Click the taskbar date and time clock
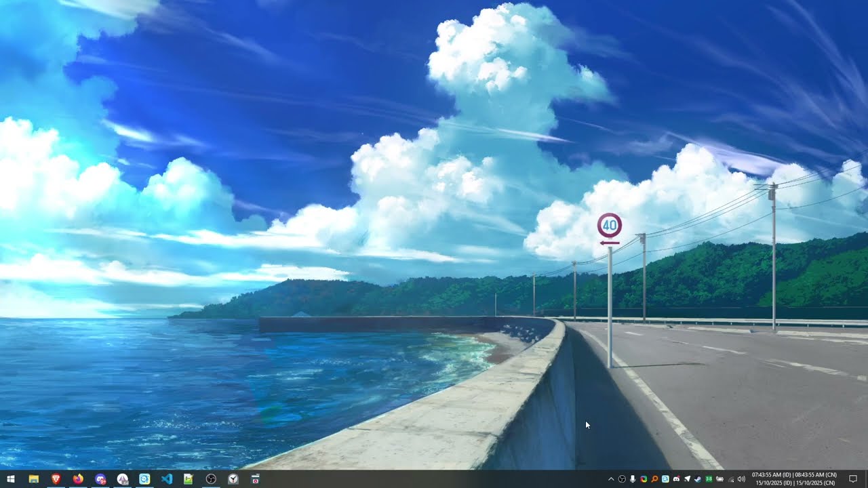The width and height of the screenshot is (868, 488). (x=795, y=479)
